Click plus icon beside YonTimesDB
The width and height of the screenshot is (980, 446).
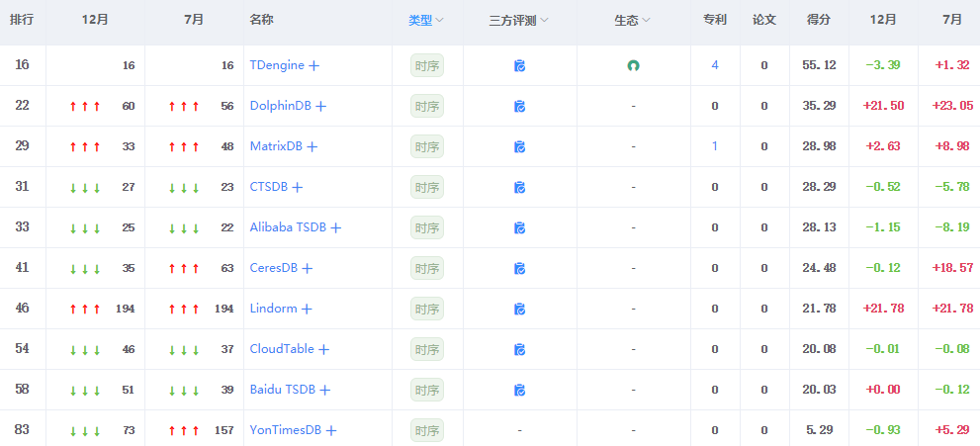[x=331, y=431]
